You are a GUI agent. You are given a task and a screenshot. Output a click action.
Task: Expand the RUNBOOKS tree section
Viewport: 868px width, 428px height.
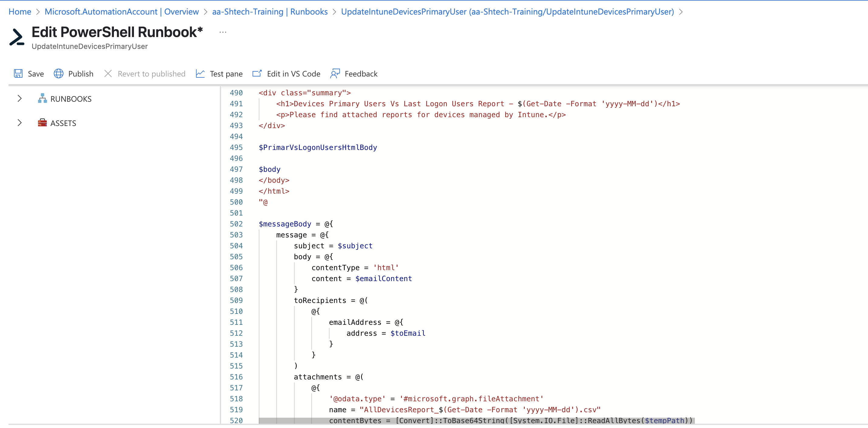pos(19,98)
